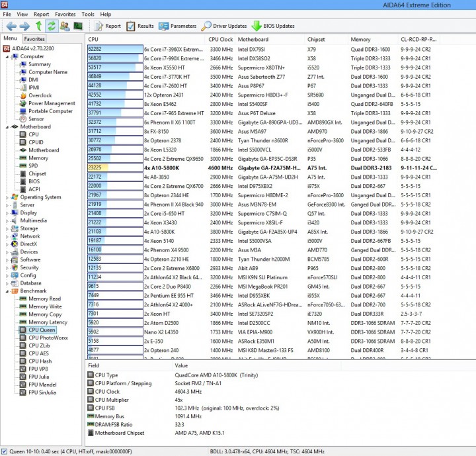The image size is (476, 456).
Task: Open the CPU PhotoWorxx benchmark
Action: pos(48,338)
